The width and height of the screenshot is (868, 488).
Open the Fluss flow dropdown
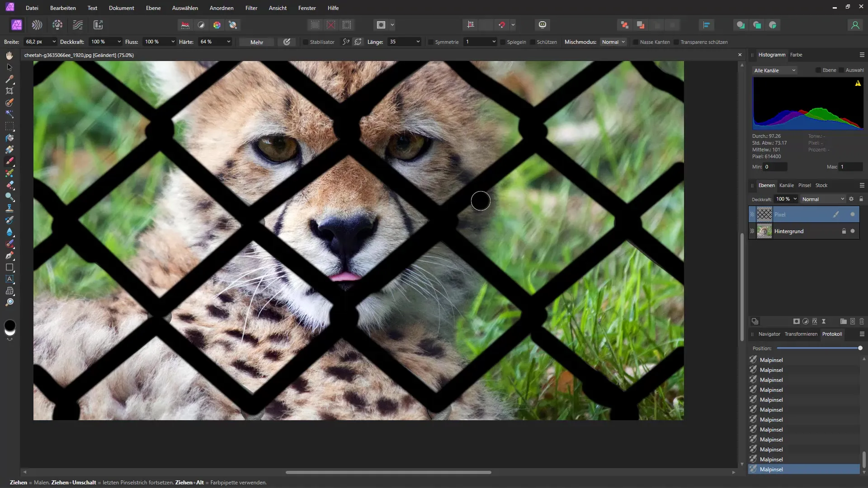173,42
